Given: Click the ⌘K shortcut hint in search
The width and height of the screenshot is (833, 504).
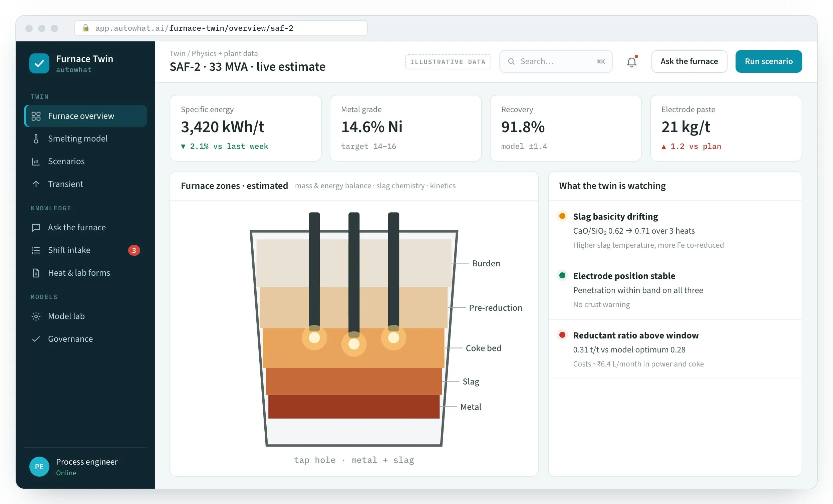Looking at the screenshot, I should (601, 61).
